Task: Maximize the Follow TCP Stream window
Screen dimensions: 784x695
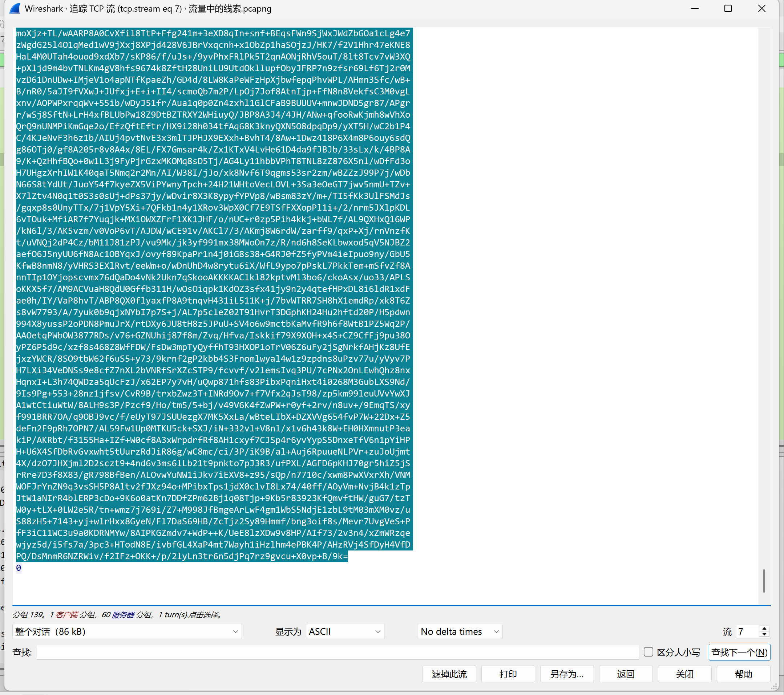Action: click(x=728, y=8)
